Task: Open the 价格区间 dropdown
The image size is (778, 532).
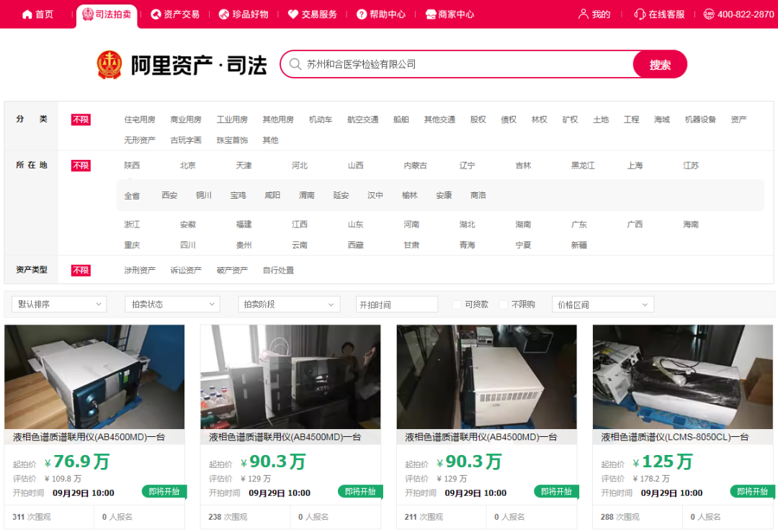Action: point(603,305)
